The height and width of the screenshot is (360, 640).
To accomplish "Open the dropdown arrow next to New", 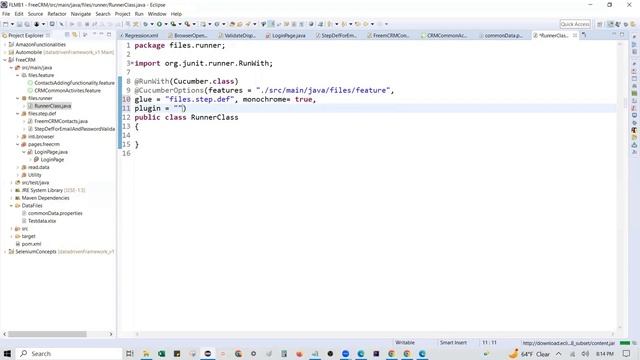I will point(12,24).
